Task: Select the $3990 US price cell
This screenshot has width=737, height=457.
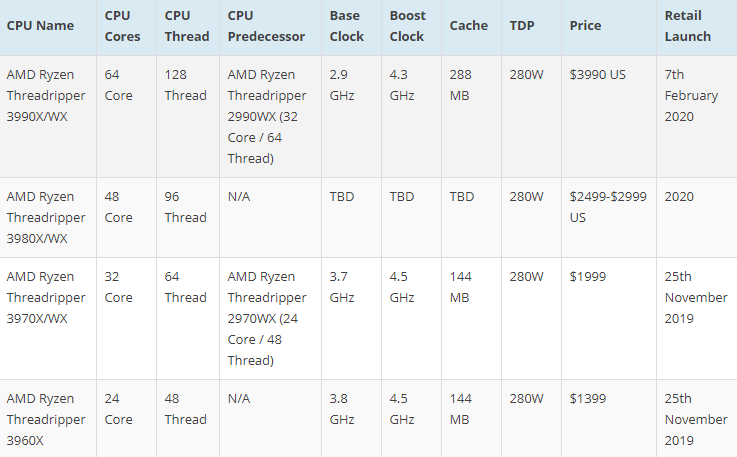Action: pyautogui.click(x=609, y=117)
